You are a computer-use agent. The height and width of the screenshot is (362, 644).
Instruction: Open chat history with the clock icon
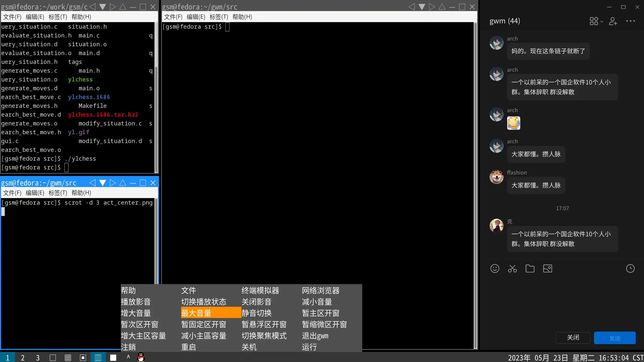(x=630, y=268)
